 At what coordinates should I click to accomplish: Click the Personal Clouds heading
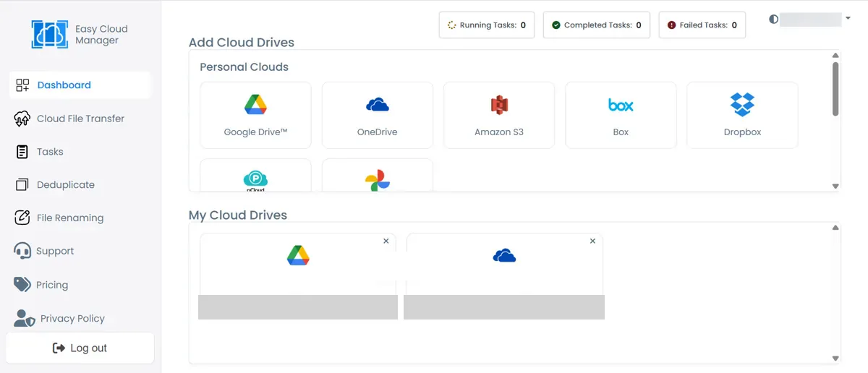tap(244, 67)
